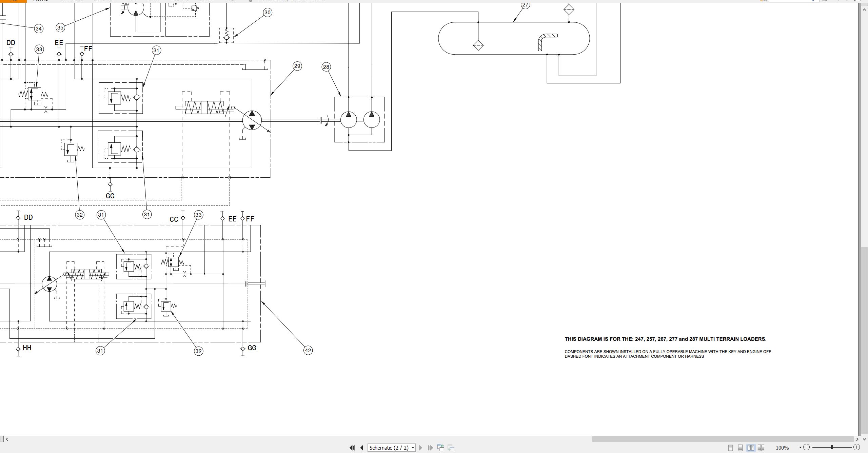Click the vertical scrollbar up arrow
This screenshot has width=868, height=453.
(864, 9)
